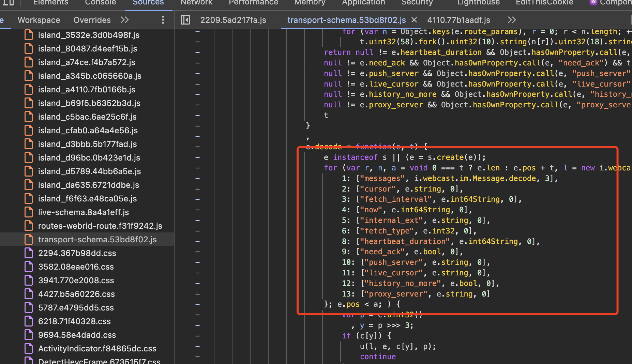Click the file icon beside transport-schema.53bd8f02.js
Screen dimensions: 632x364
pos(29,239)
